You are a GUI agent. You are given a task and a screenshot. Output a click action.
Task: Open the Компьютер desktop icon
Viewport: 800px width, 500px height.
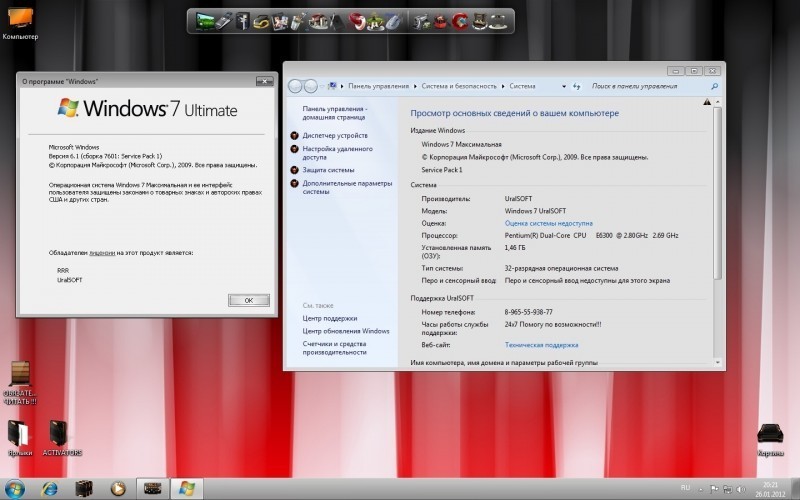coord(20,23)
